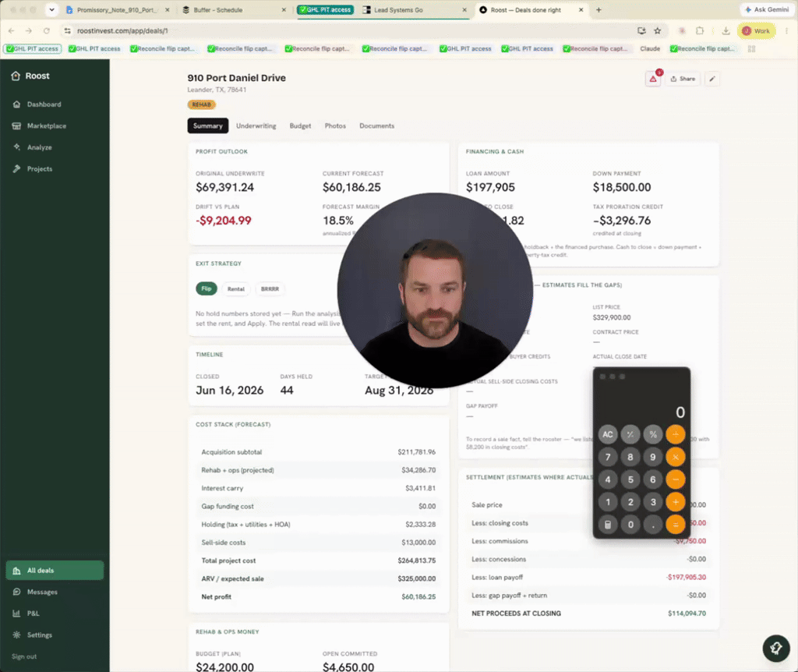Viewport: 798px width, 672px height.
Task: Select All deals in the sidebar
Action: tap(55, 570)
